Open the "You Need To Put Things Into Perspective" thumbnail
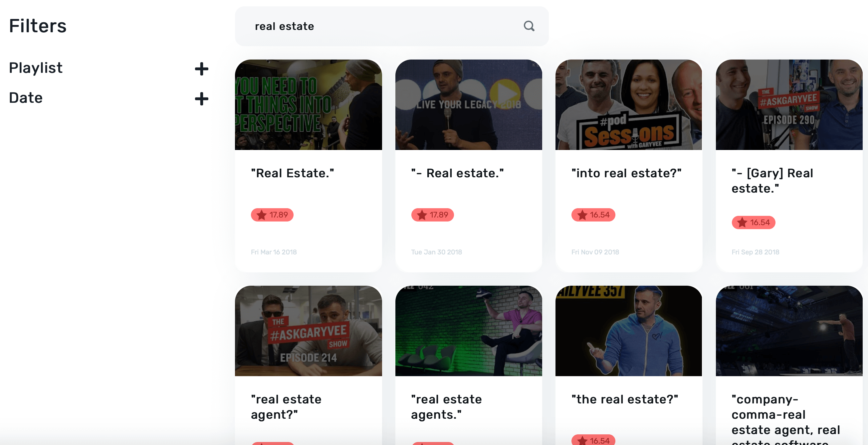This screenshot has width=868, height=445. click(x=308, y=105)
